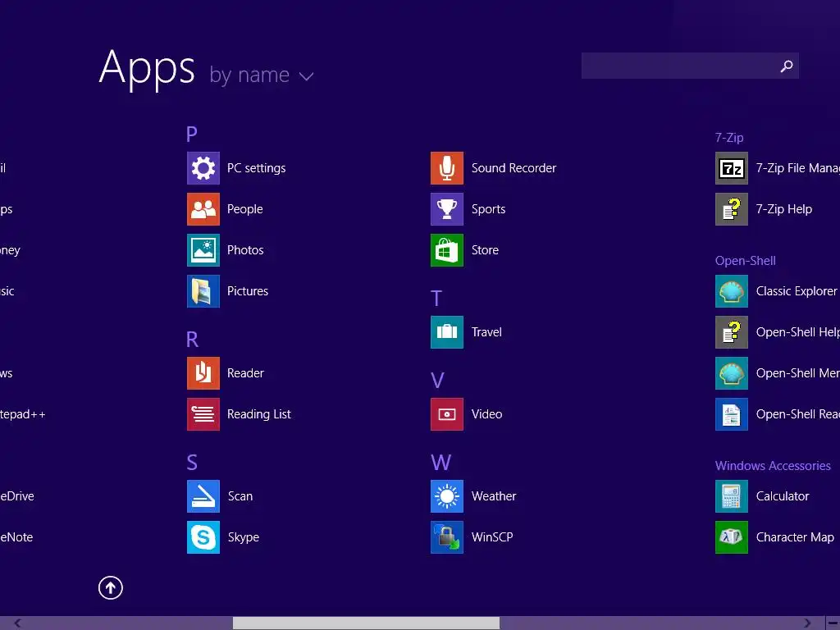
Task: Click the scrollbar left arrow
Action: click(18, 623)
